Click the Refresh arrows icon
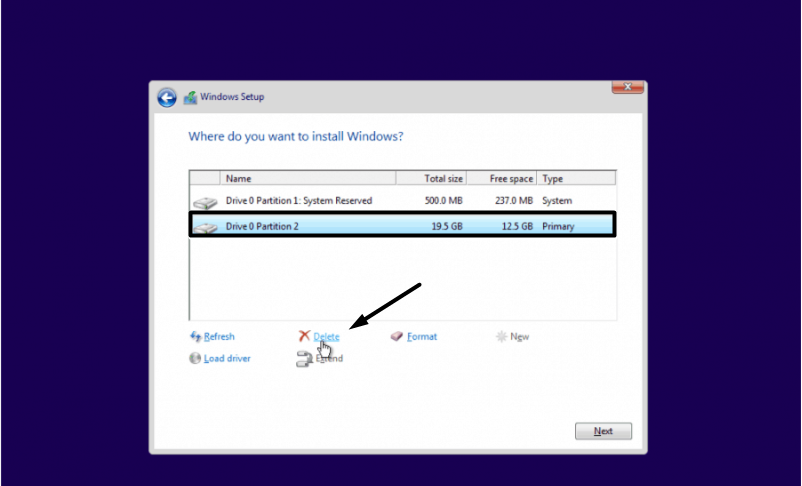 coord(195,337)
